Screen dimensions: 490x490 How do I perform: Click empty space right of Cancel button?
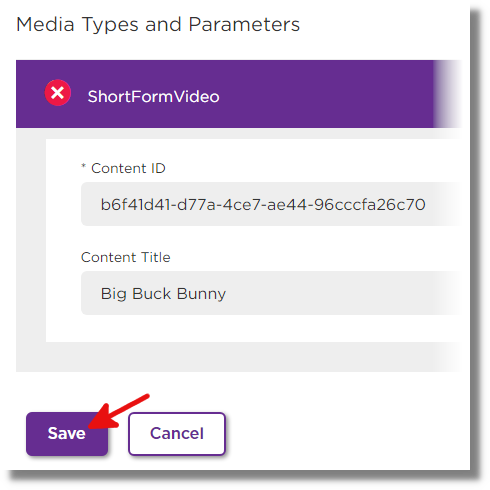tap(347, 434)
